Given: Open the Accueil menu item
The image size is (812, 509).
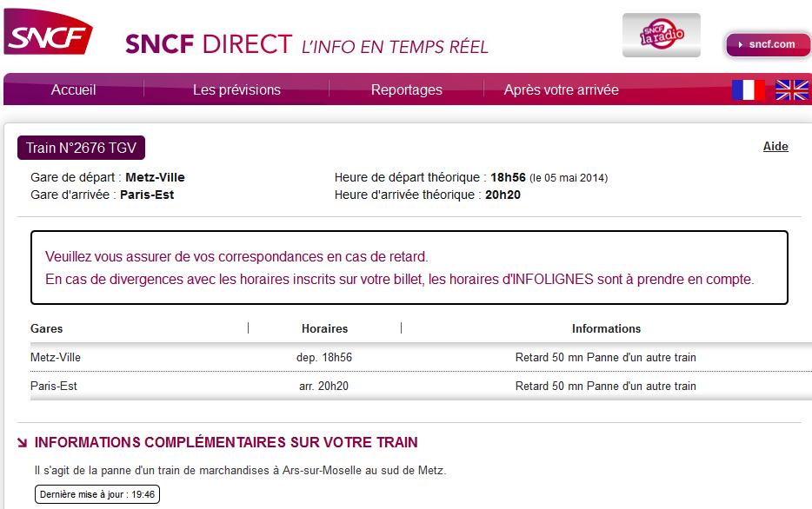Looking at the screenshot, I should pyautogui.click(x=74, y=89).
